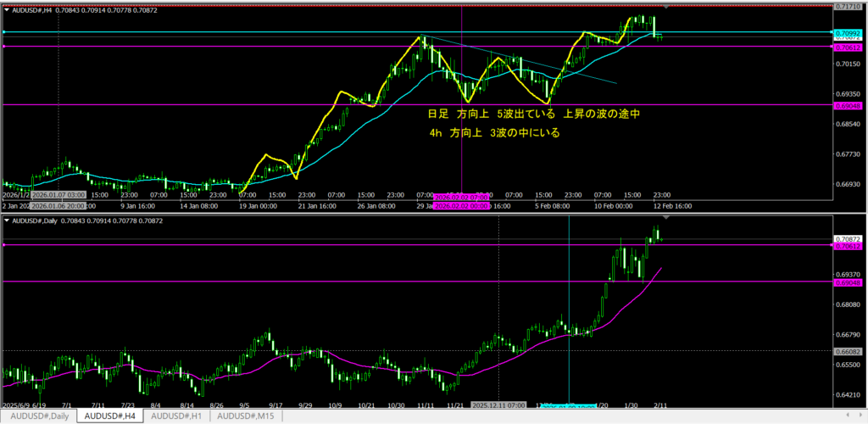Select the cyan 0.70992 price label
Image resolution: width=868 pixels, height=424 pixels.
pos(848,33)
